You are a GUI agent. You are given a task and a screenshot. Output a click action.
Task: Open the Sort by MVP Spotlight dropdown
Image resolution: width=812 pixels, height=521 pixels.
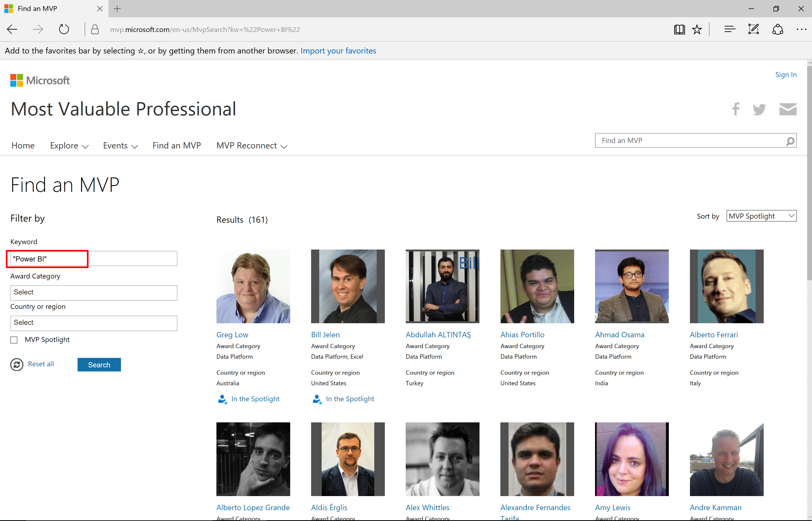(x=761, y=216)
